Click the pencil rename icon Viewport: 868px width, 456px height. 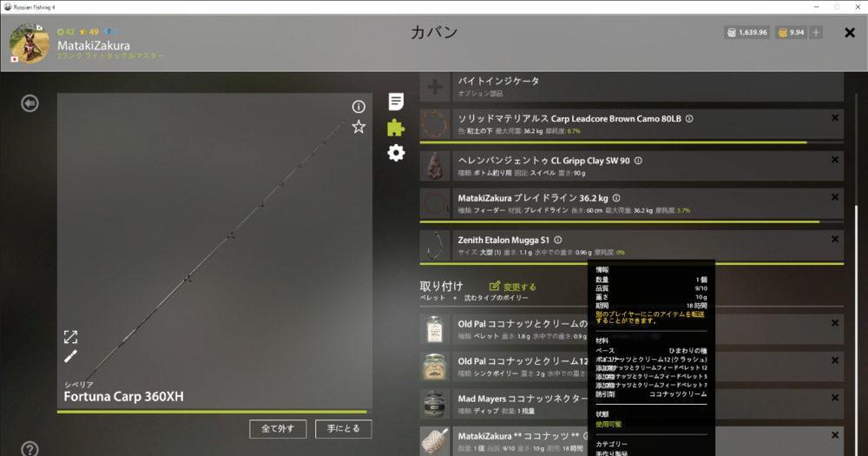tap(71, 356)
